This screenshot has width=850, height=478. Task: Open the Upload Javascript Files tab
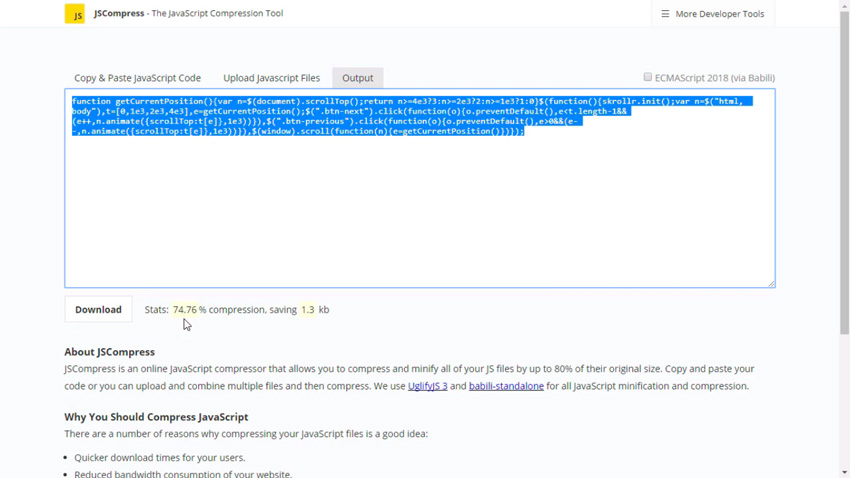click(271, 78)
